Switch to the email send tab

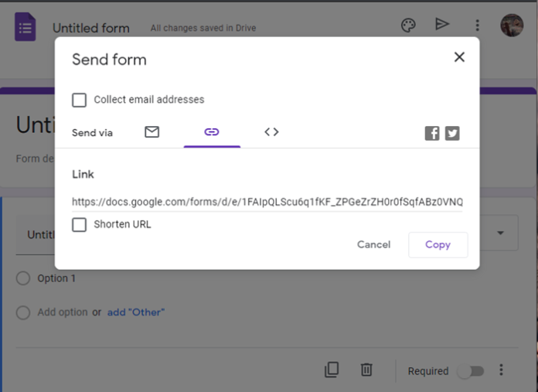coord(152,132)
